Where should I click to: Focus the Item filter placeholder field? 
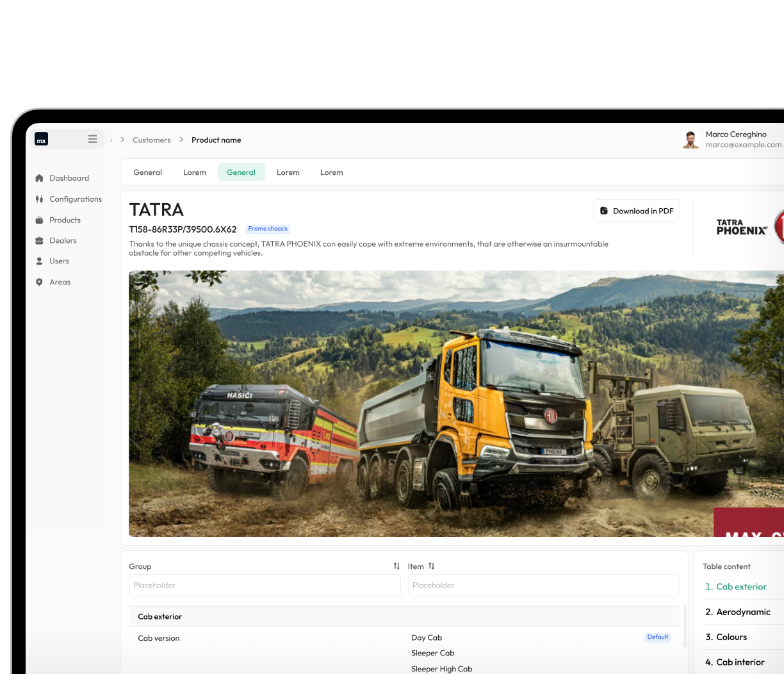click(544, 586)
